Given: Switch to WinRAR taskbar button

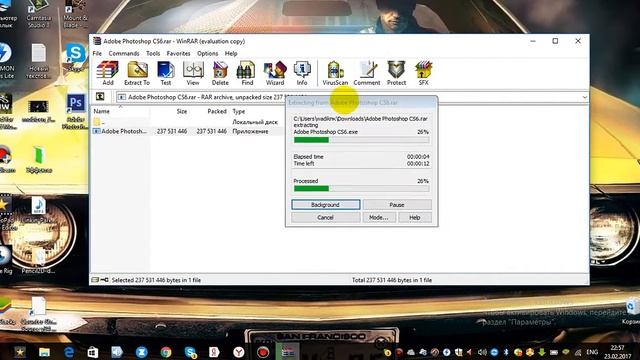Looking at the screenshot, I should [x=287, y=352].
